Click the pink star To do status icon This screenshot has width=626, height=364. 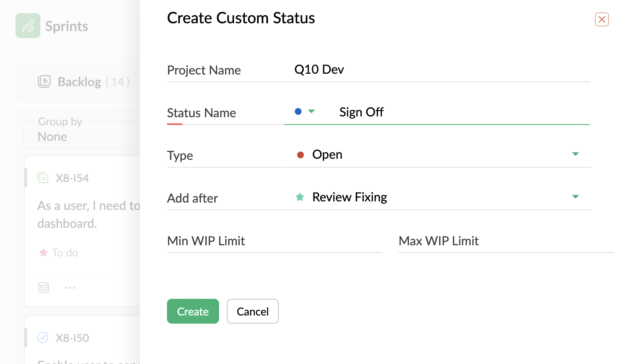coord(43,253)
